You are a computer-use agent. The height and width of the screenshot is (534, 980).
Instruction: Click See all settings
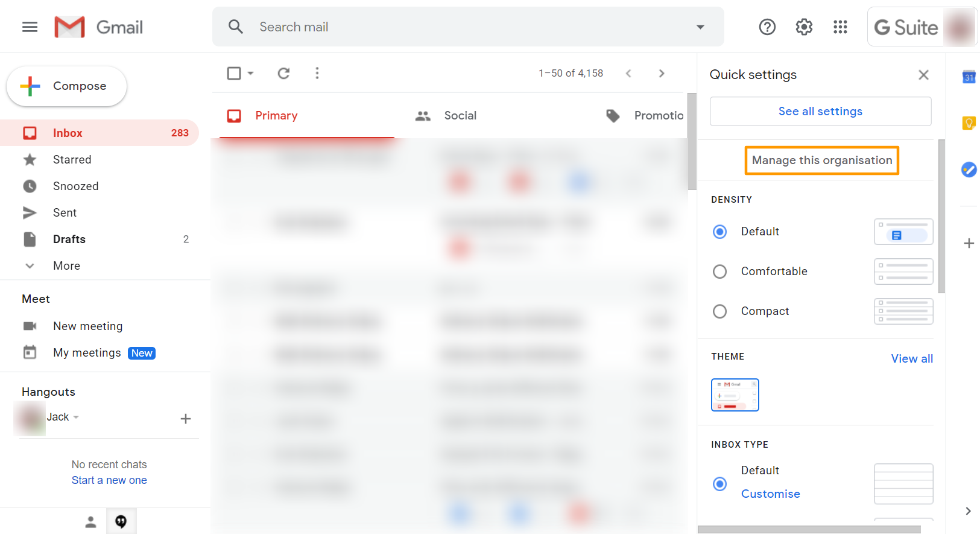click(820, 111)
